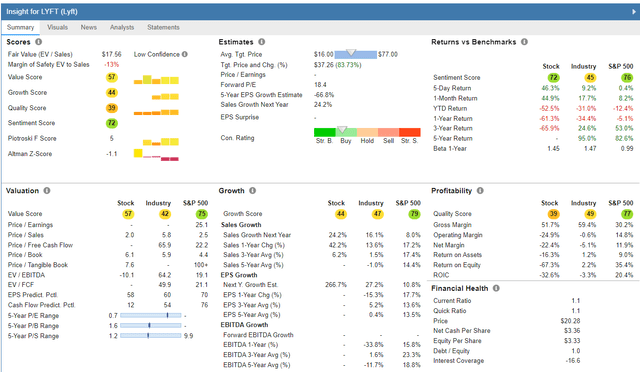Click the Altman Z-Score mini chart
Screen dimensions: 640x372
tap(156, 155)
